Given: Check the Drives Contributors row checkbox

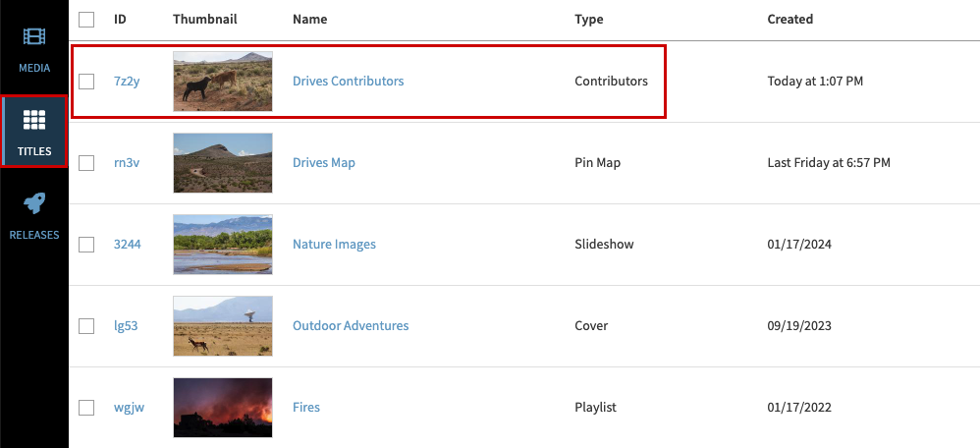Looking at the screenshot, I should pyautogui.click(x=86, y=82).
